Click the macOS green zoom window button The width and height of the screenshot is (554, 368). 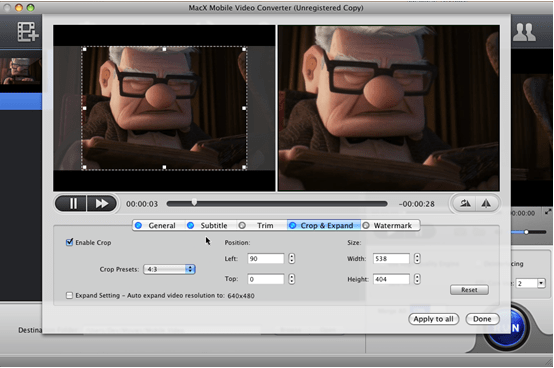tap(31, 7)
